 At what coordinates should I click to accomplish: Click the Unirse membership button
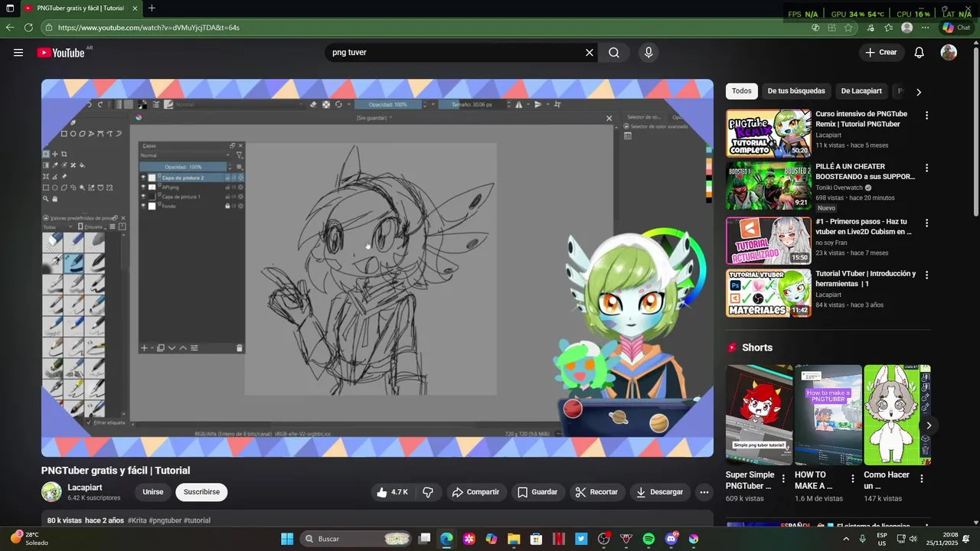[152, 492]
